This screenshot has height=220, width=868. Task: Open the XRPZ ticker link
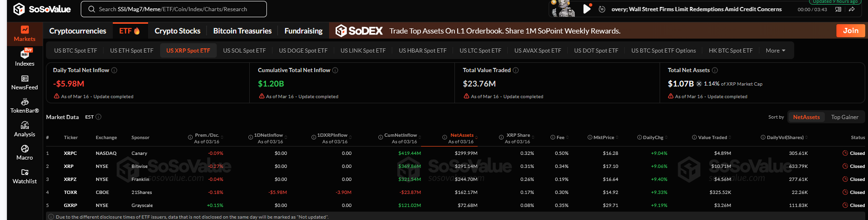click(70, 179)
